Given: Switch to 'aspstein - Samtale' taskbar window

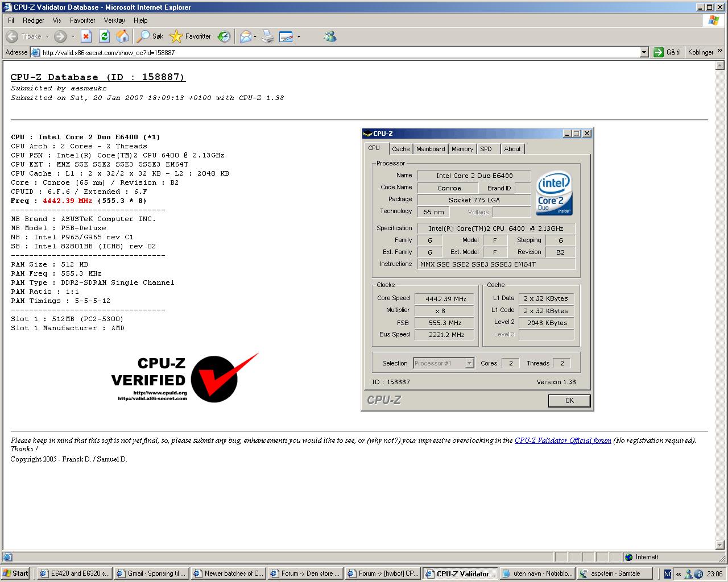Looking at the screenshot, I should click(x=614, y=573).
